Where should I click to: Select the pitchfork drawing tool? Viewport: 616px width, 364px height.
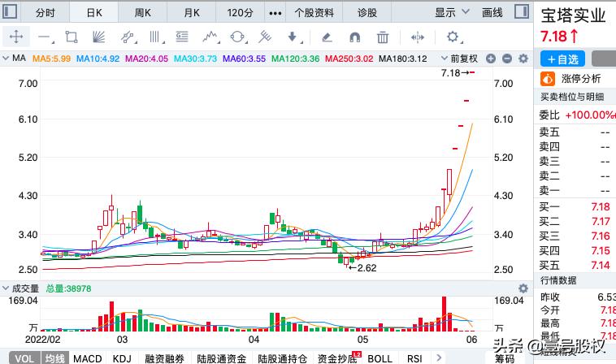pyautogui.click(x=265, y=37)
